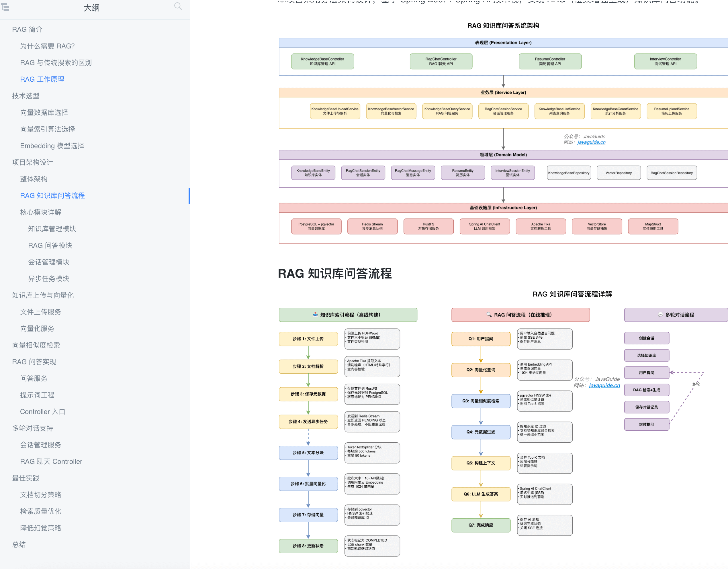
Task: Go to Embedding 模型选择
Action: click(52, 146)
